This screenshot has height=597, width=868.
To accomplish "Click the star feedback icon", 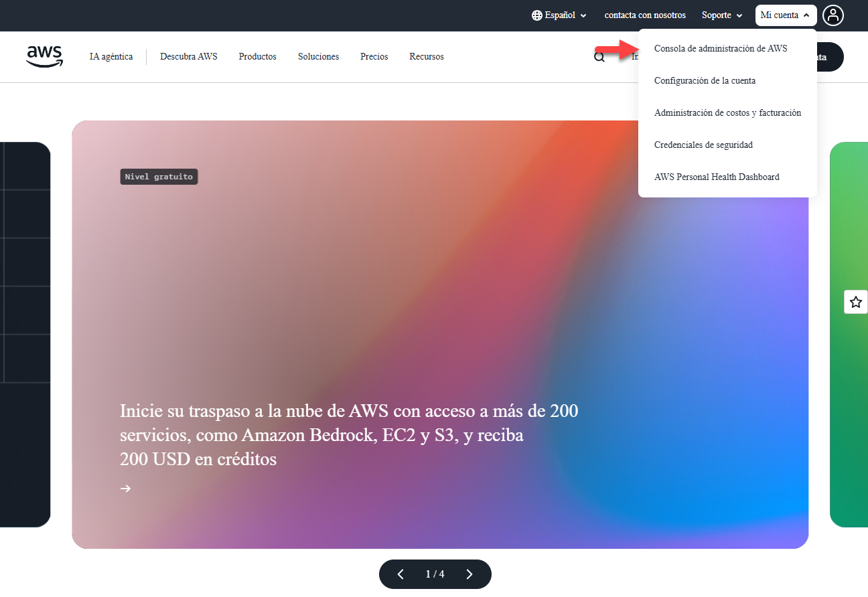I will tap(855, 303).
